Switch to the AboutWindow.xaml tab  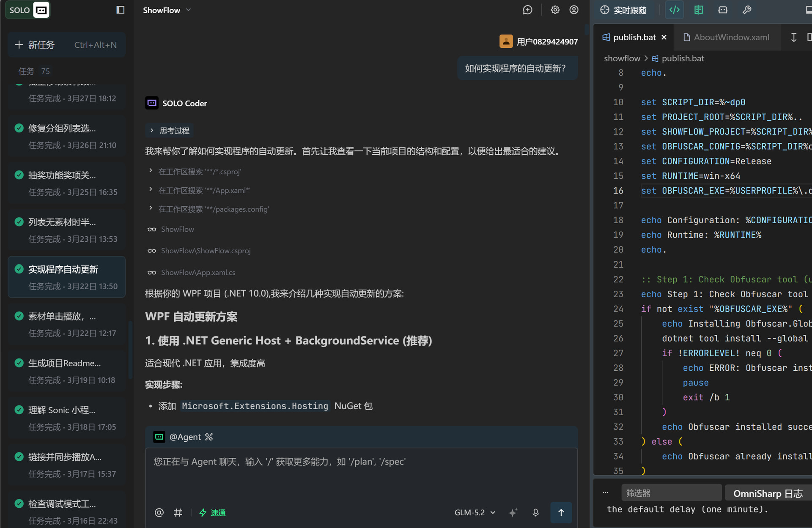[727, 37]
